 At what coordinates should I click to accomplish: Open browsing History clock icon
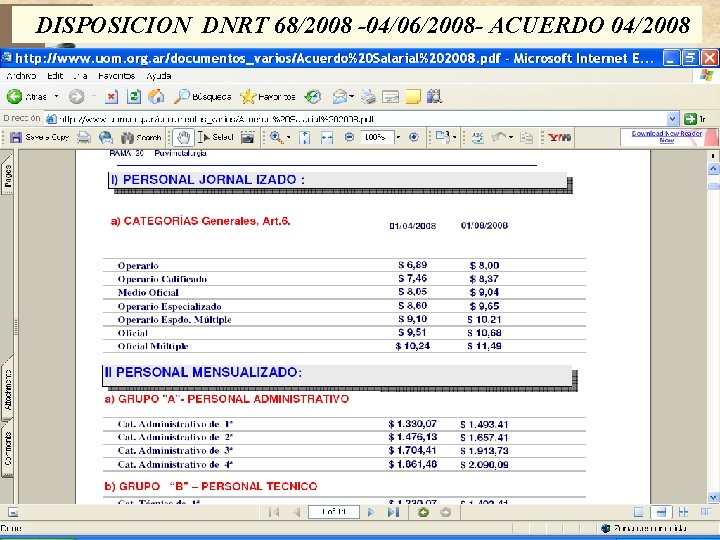click(313, 97)
